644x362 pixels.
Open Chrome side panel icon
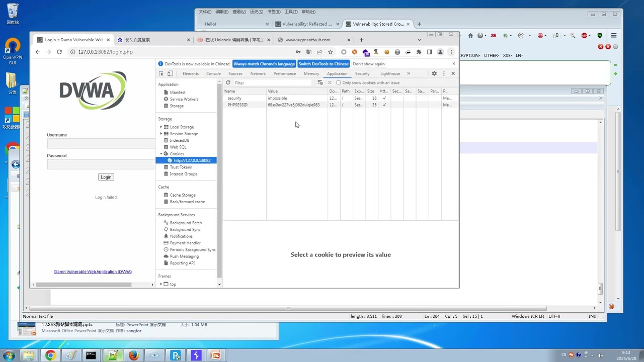coord(430,52)
